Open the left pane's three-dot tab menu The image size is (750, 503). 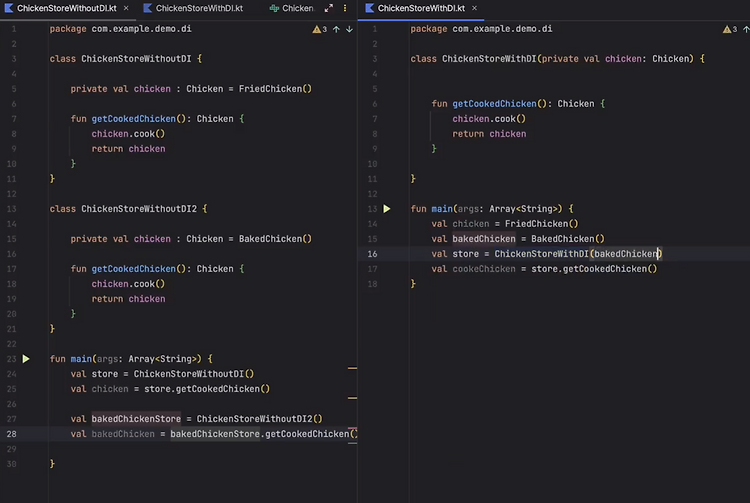345,8
